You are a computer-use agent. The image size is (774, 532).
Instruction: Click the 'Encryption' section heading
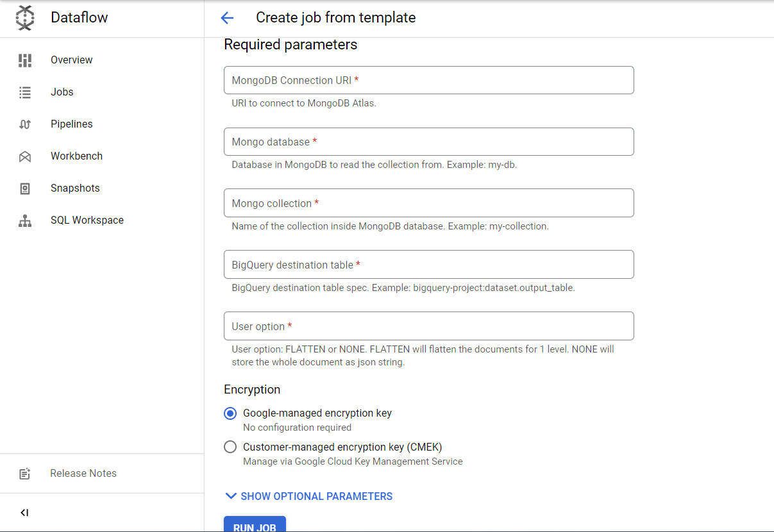pos(252,390)
